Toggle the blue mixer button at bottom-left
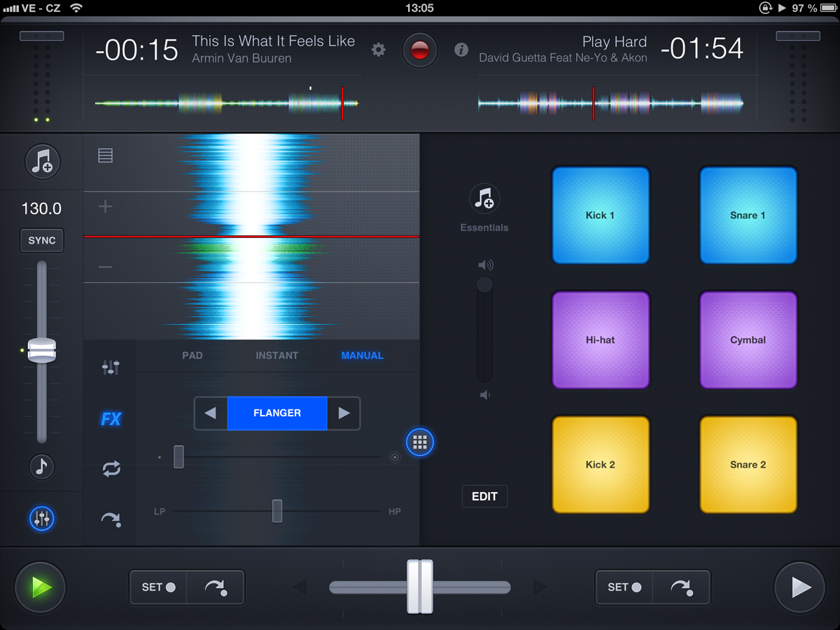The image size is (840, 630). tap(42, 519)
